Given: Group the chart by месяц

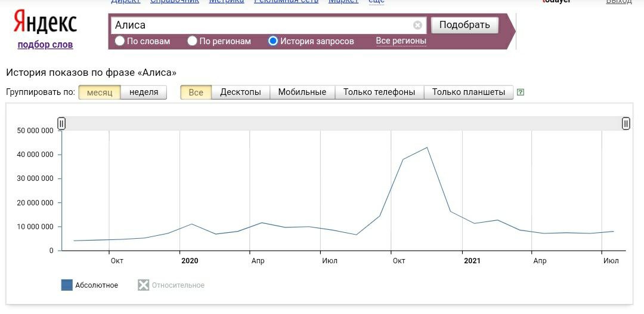Looking at the screenshot, I should (x=100, y=93).
